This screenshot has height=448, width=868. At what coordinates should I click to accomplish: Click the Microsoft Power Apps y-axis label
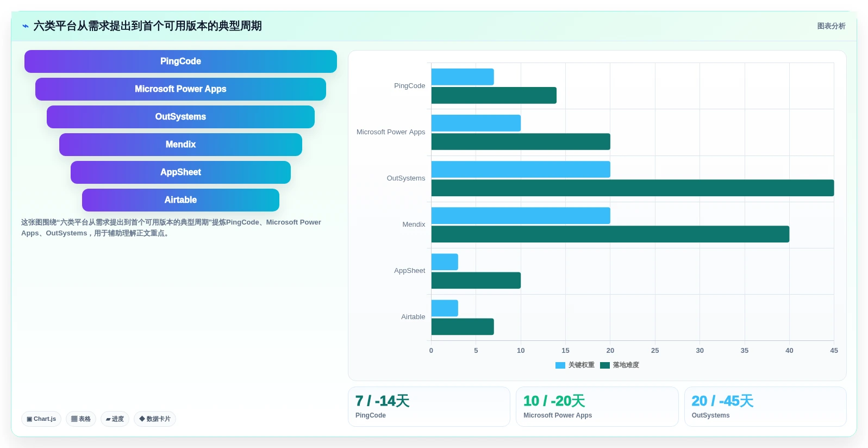coord(391,132)
